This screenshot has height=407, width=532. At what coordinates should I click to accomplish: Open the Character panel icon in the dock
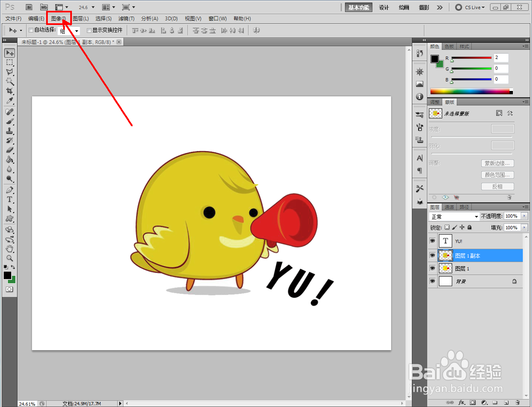pyautogui.click(x=419, y=158)
